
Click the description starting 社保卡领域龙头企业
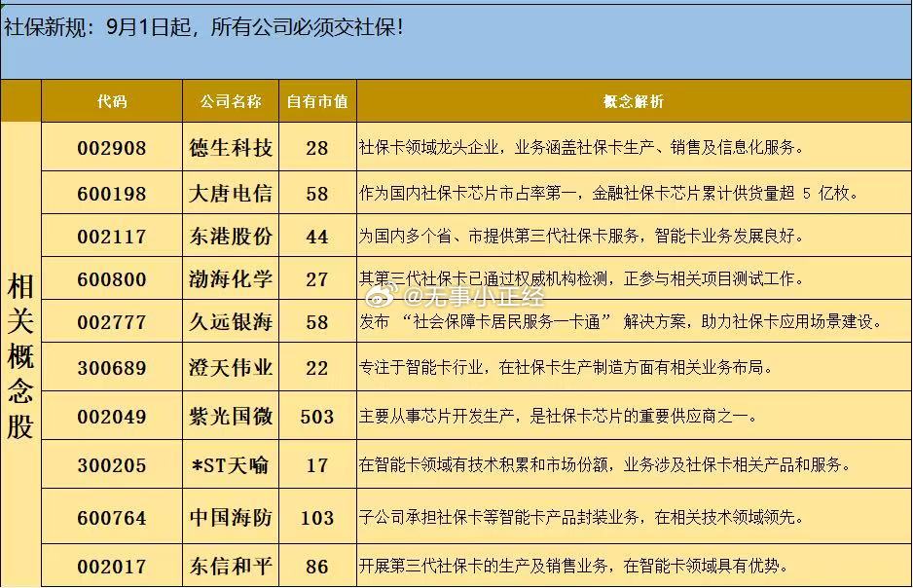click(x=581, y=147)
